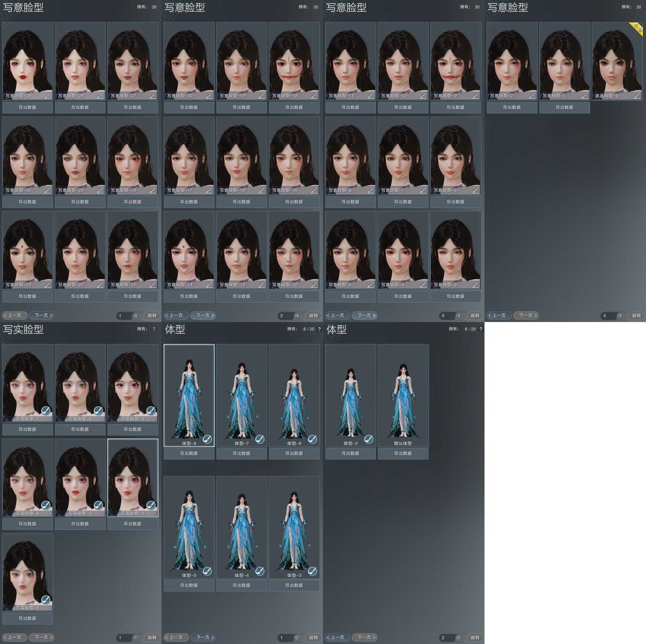Export data for 写意脸型-20
This screenshot has height=644, width=646.
[189, 108]
